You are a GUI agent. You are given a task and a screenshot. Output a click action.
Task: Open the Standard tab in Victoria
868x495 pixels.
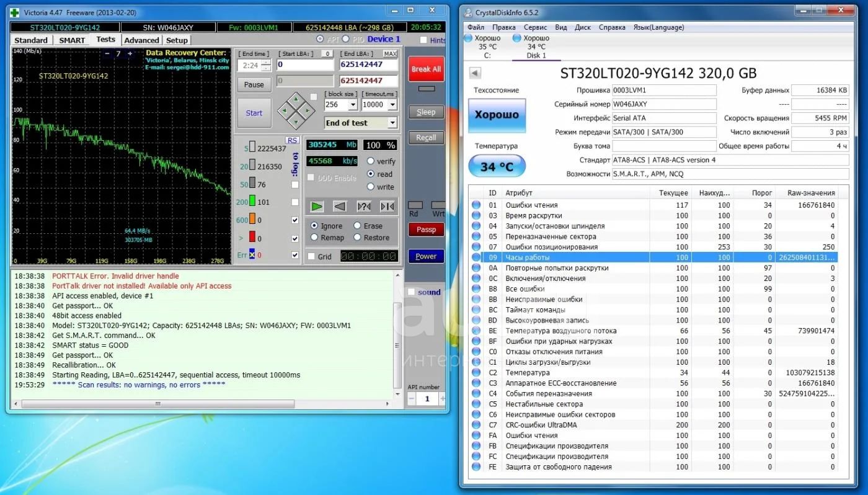[31, 40]
